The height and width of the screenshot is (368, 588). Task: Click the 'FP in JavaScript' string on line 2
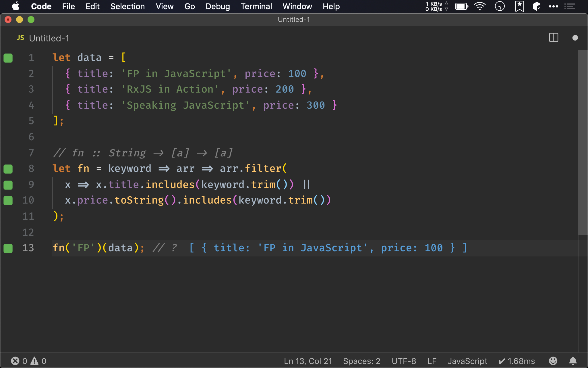point(176,74)
